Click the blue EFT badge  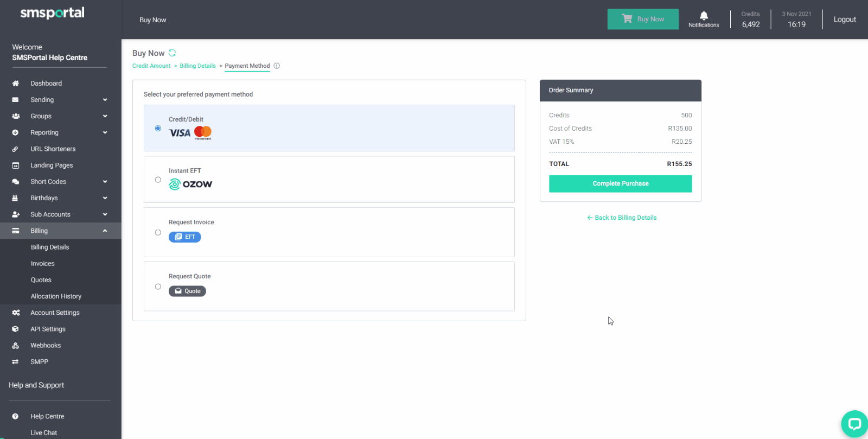(x=185, y=237)
